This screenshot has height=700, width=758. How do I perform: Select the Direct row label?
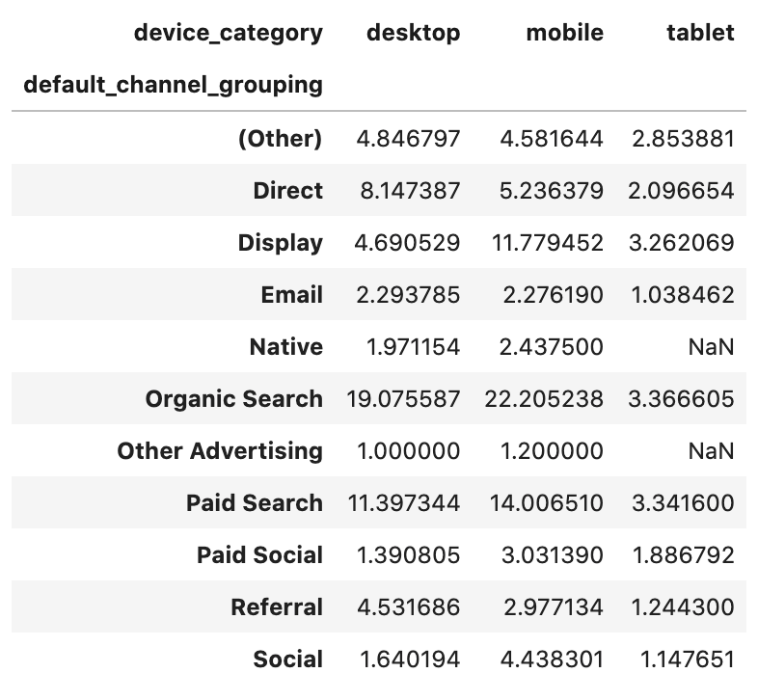(287, 190)
